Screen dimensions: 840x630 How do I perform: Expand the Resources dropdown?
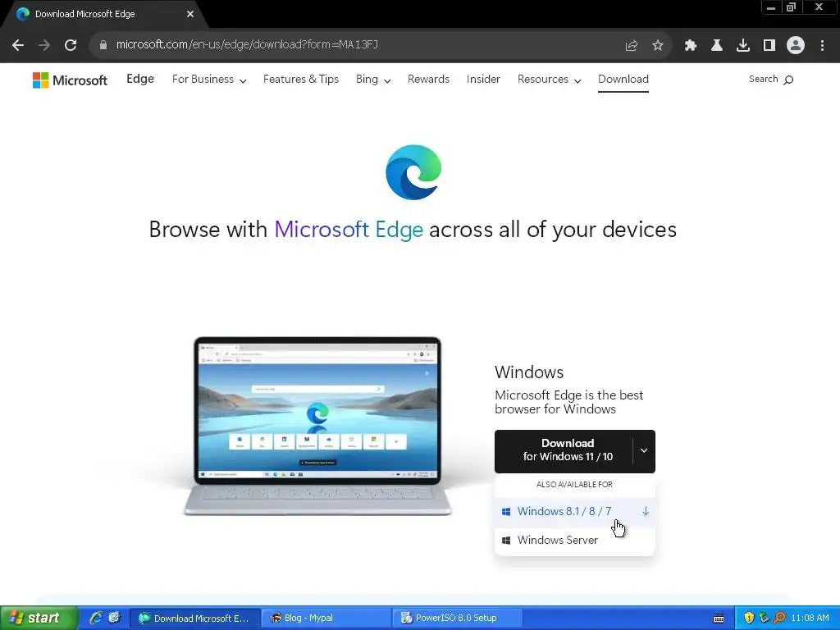click(549, 80)
